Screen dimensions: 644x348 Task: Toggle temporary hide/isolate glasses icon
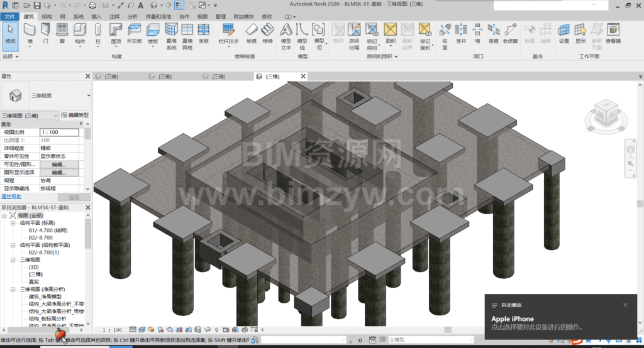tap(207, 330)
